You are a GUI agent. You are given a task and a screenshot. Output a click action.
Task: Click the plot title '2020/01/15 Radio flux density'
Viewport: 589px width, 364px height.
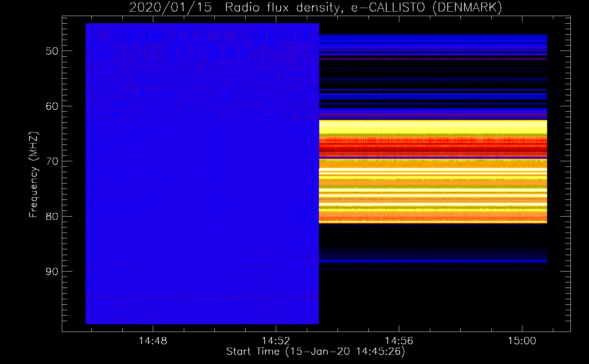click(x=316, y=7)
